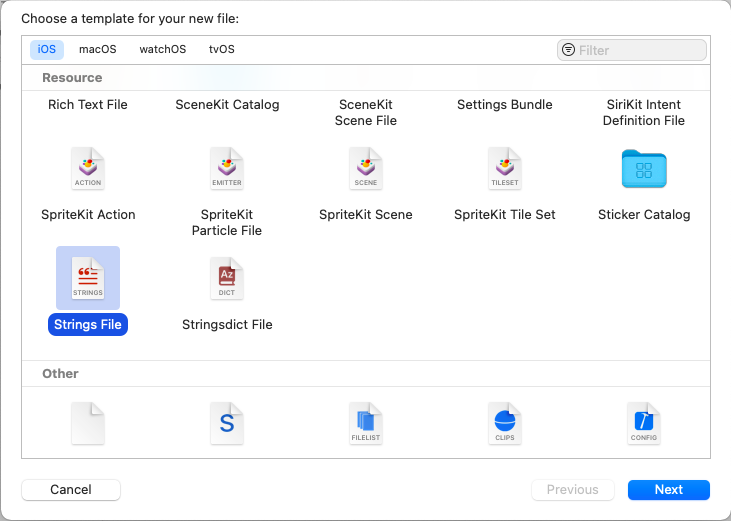Select the SceneKit Catalog label
731x521 pixels.
coord(227,104)
